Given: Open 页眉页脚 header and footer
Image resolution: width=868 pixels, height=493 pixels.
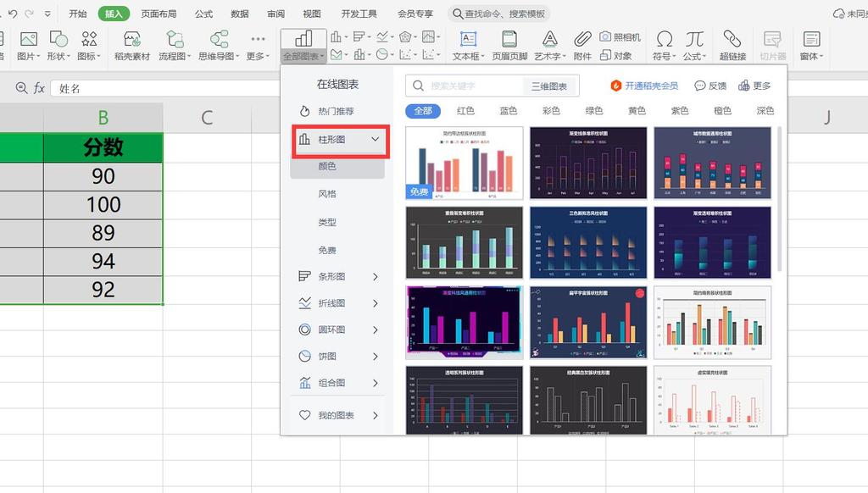Looking at the screenshot, I should tap(509, 46).
